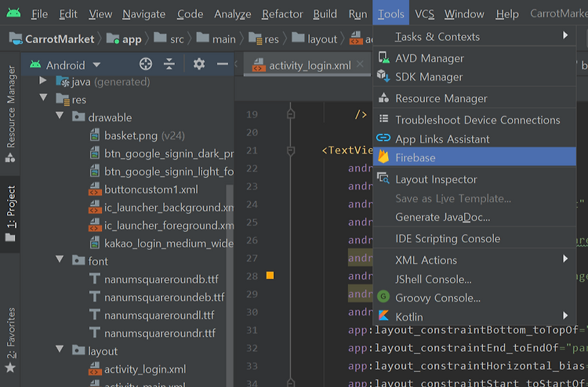The width and height of the screenshot is (588, 387).
Task: Toggle the 2: Favorites side tool window
Action: (x=10, y=339)
